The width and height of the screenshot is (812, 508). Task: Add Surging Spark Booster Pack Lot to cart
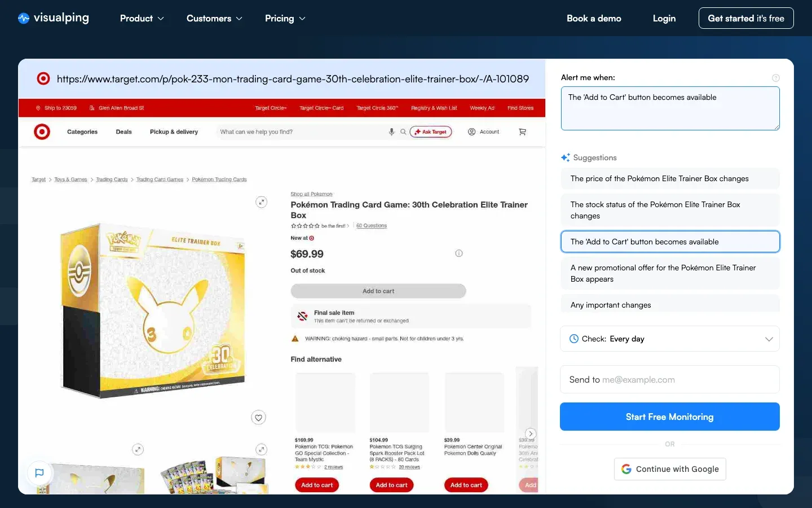[x=391, y=485]
